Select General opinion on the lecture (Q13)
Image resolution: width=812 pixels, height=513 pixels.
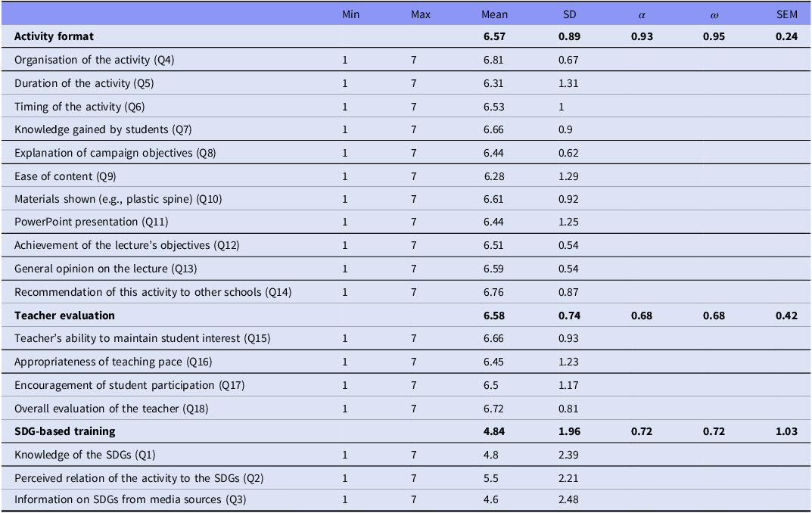point(104,269)
